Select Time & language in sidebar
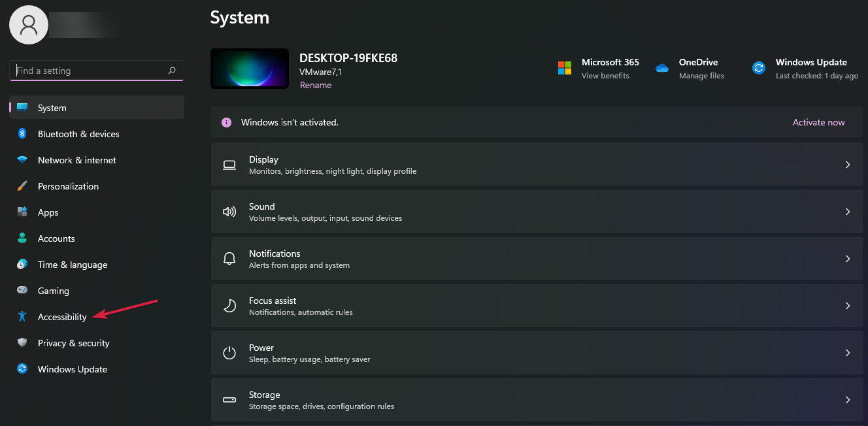Screen dimensions: 868x426 (x=72, y=265)
